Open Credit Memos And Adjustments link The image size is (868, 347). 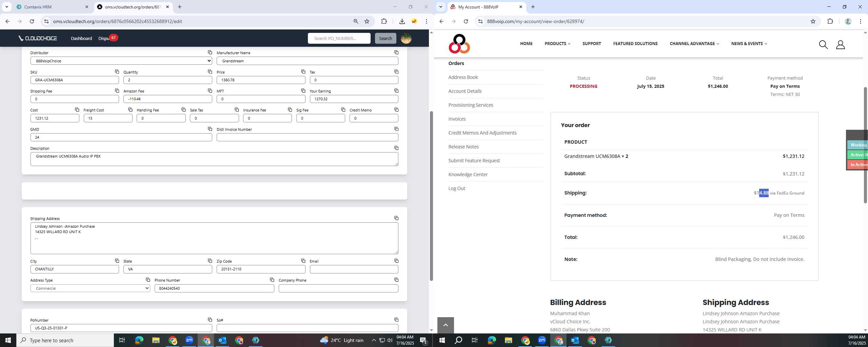(x=482, y=133)
